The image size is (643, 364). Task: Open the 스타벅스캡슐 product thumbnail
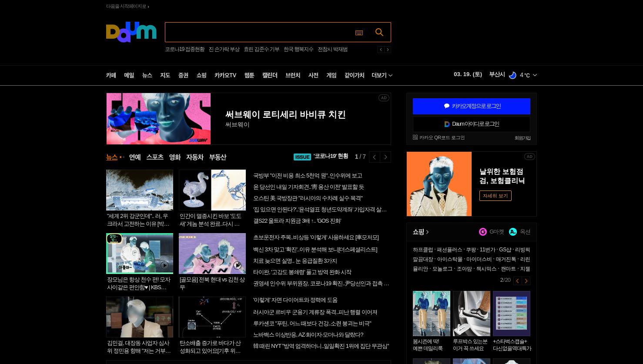click(x=512, y=314)
